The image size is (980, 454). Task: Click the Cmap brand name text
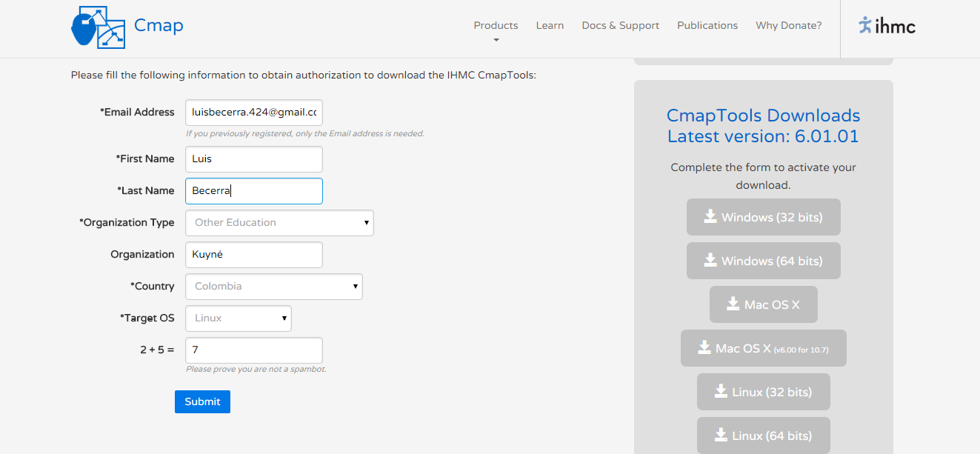point(159,26)
